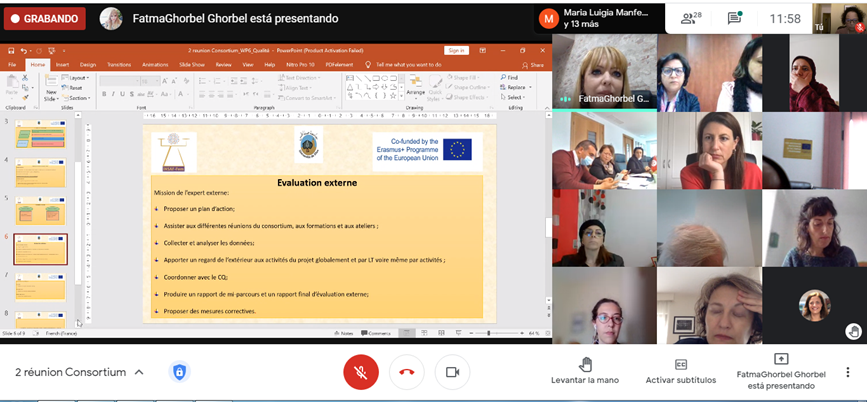Open the three-dot more options menu
The height and width of the screenshot is (402, 867).
pos(848,372)
